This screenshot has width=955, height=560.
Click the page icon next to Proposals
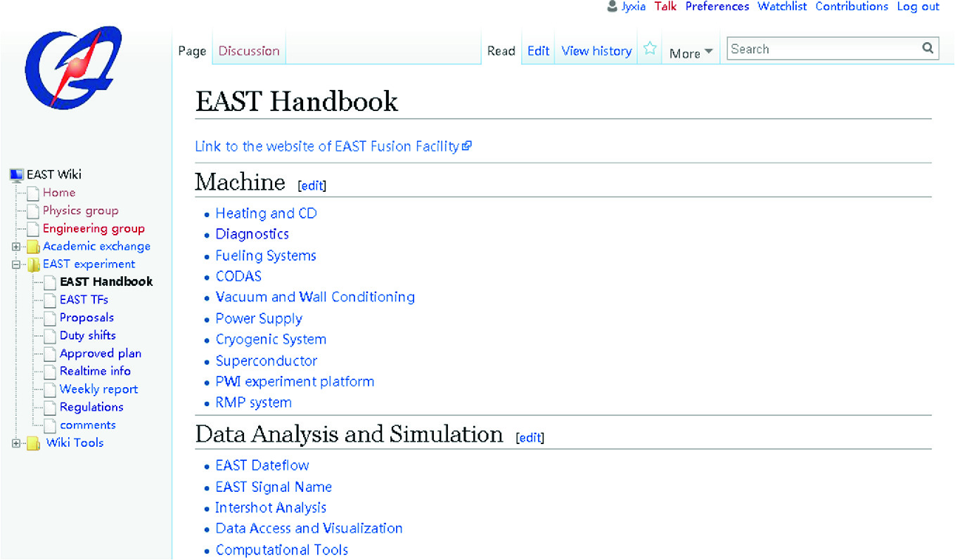pyautogui.click(x=50, y=318)
